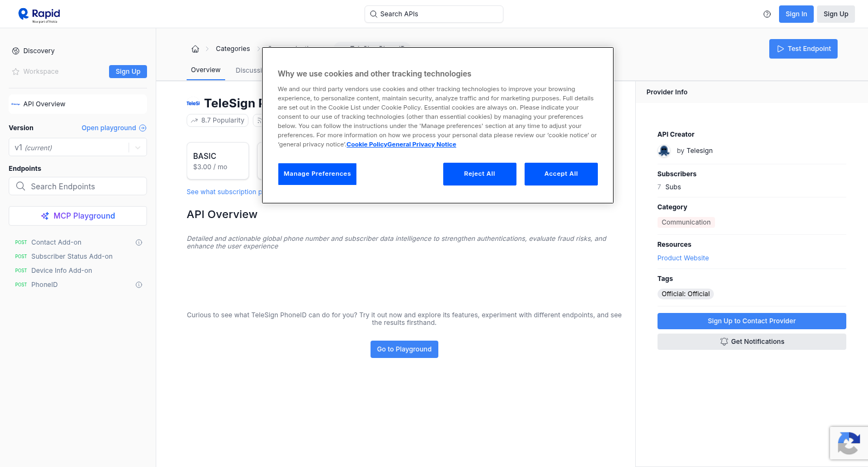Select API Overview in sidebar
This screenshot has height=467, width=868.
point(78,104)
